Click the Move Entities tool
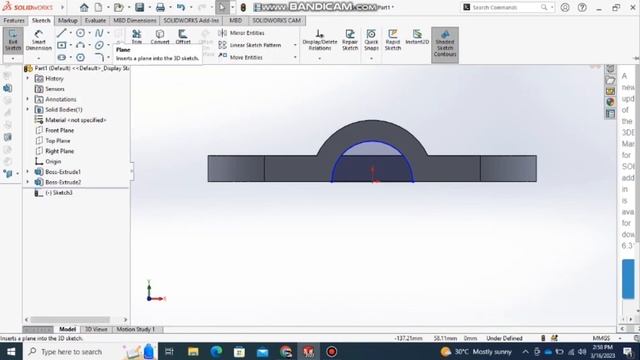The width and height of the screenshot is (640, 360). [x=240, y=57]
